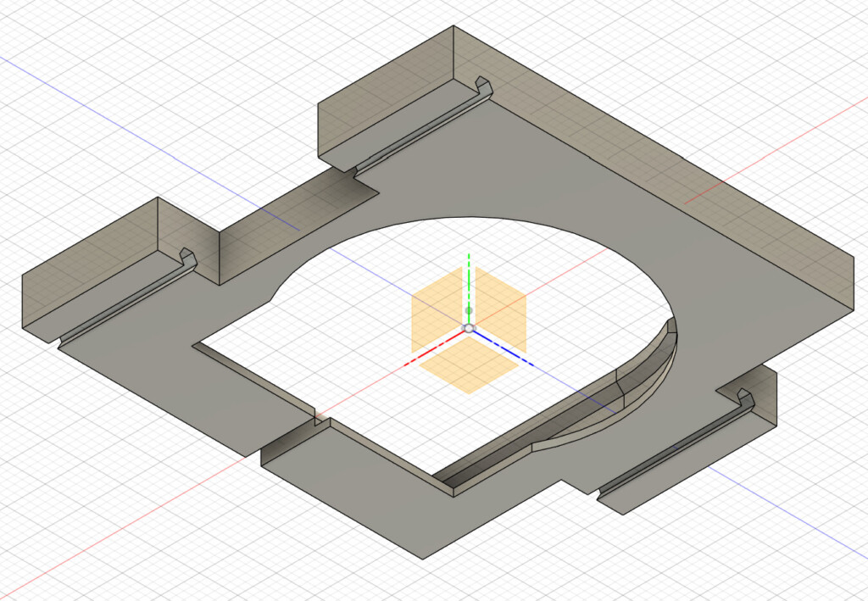Select the bottom horizontal orange origin plane

[469, 365]
